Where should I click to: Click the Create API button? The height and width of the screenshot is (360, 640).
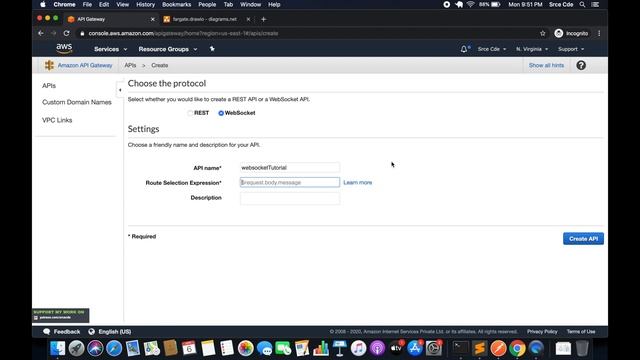583,239
